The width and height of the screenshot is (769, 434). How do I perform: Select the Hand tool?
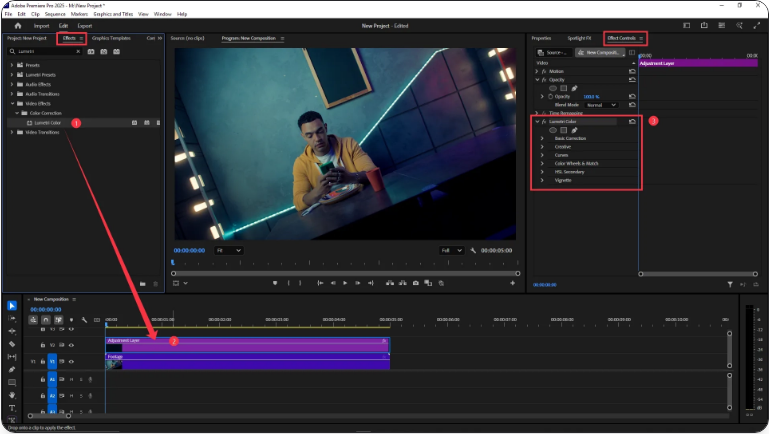(12, 394)
